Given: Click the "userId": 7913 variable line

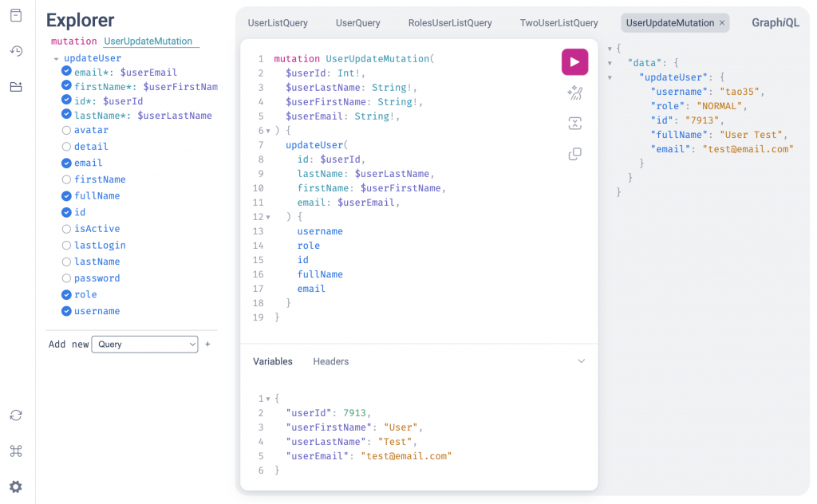Looking at the screenshot, I should click(x=328, y=413).
